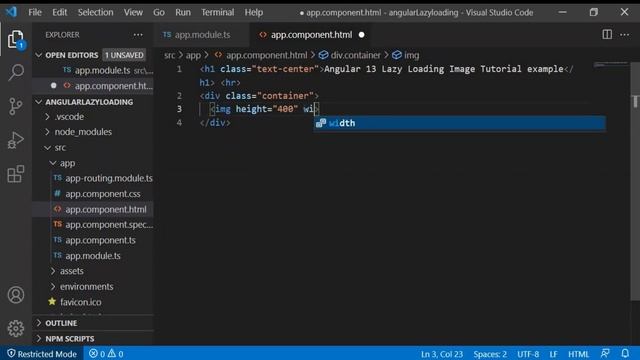Go to line via Ln 3, Col 23
The image size is (640, 360).
tap(442, 354)
